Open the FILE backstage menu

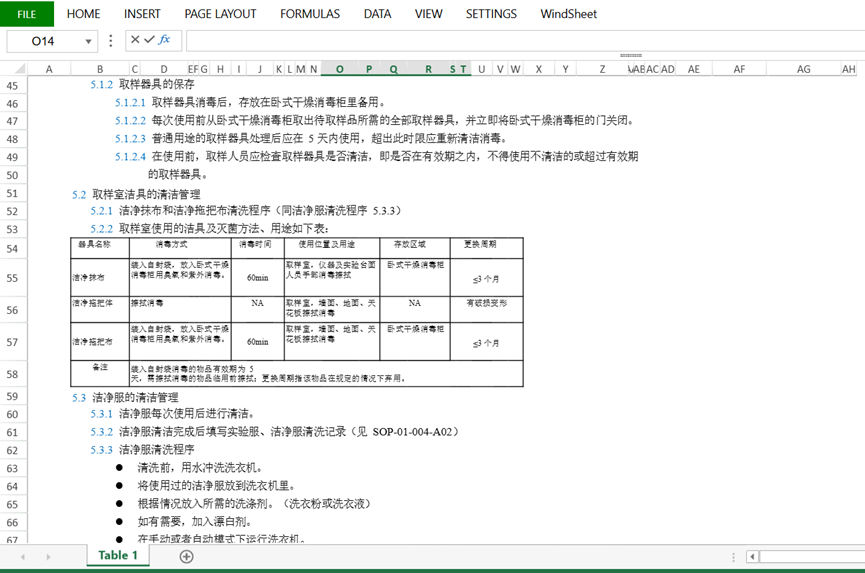(x=27, y=14)
